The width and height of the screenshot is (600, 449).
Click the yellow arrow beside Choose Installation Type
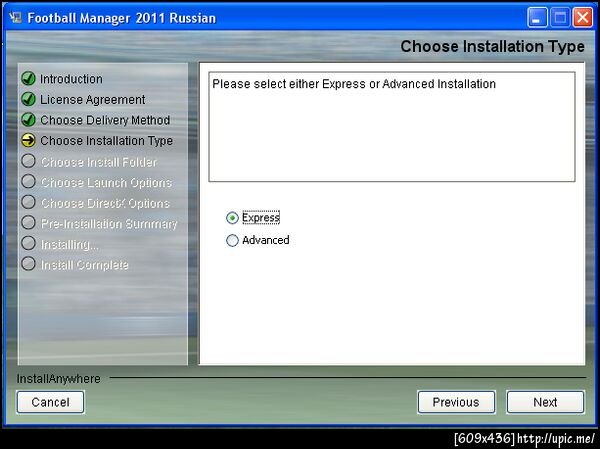[x=28, y=140]
